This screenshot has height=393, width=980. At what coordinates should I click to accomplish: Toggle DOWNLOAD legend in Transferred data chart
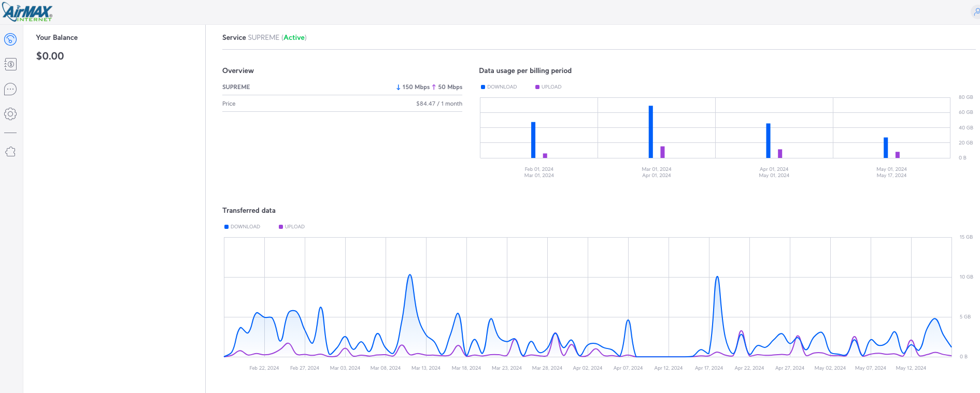point(243,227)
